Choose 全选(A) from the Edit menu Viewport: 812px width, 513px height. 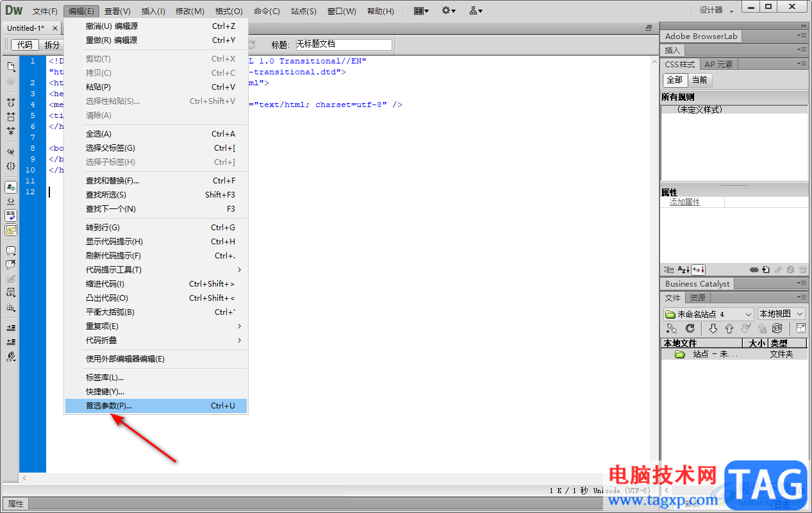[156, 134]
